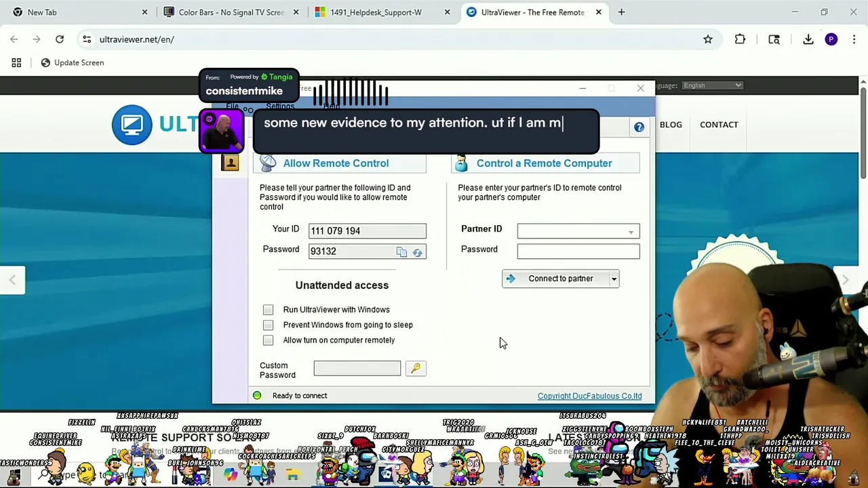Click the Control a Remote Computer person icon
The image size is (868, 488).
462,163
